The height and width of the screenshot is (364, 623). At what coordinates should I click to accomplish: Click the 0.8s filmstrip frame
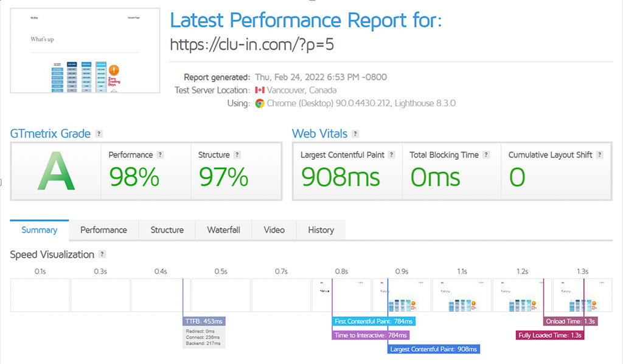(x=341, y=295)
